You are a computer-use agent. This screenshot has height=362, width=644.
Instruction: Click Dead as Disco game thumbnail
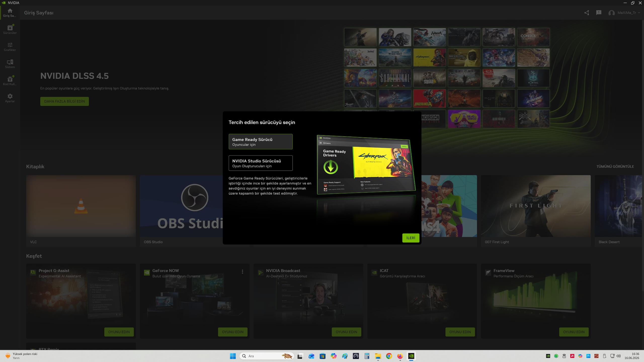pyautogui.click(x=464, y=119)
